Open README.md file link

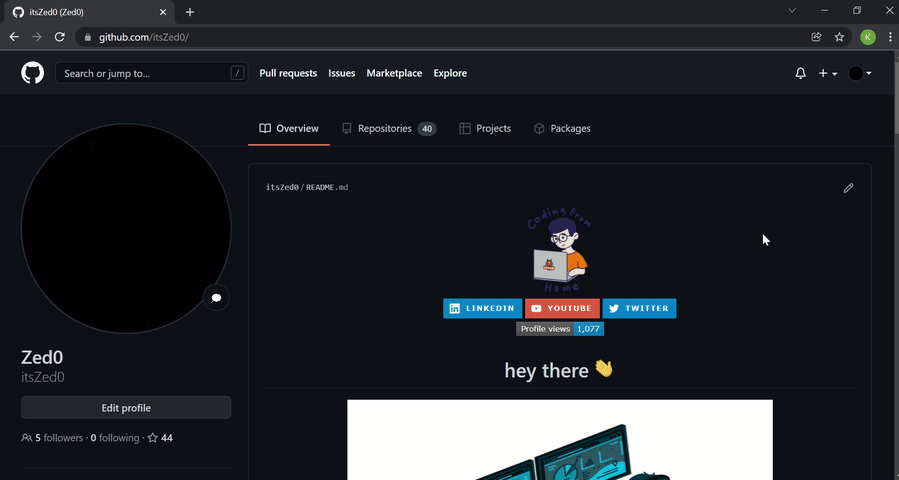click(327, 188)
